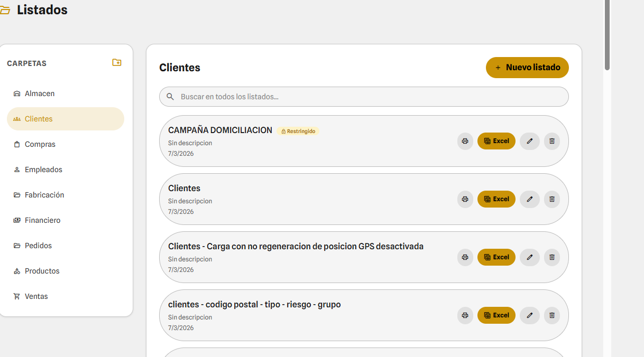This screenshot has height=357, width=644.
Task: Print the Clientes listing card
Action: click(x=465, y=199)
